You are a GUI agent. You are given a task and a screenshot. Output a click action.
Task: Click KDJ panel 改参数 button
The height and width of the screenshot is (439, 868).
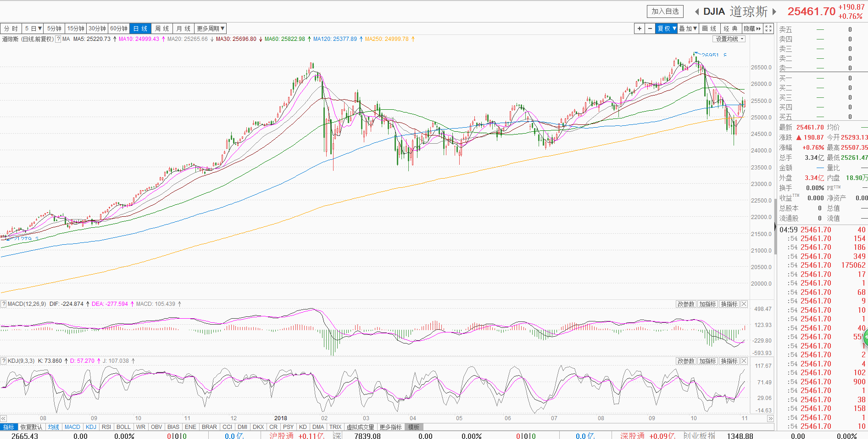(686, 361)
